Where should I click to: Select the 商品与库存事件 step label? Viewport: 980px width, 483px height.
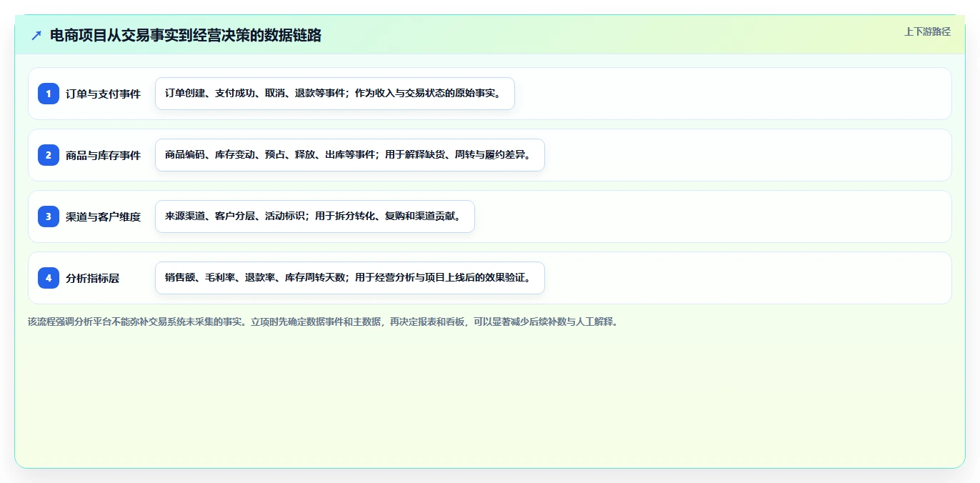[103, 155]
